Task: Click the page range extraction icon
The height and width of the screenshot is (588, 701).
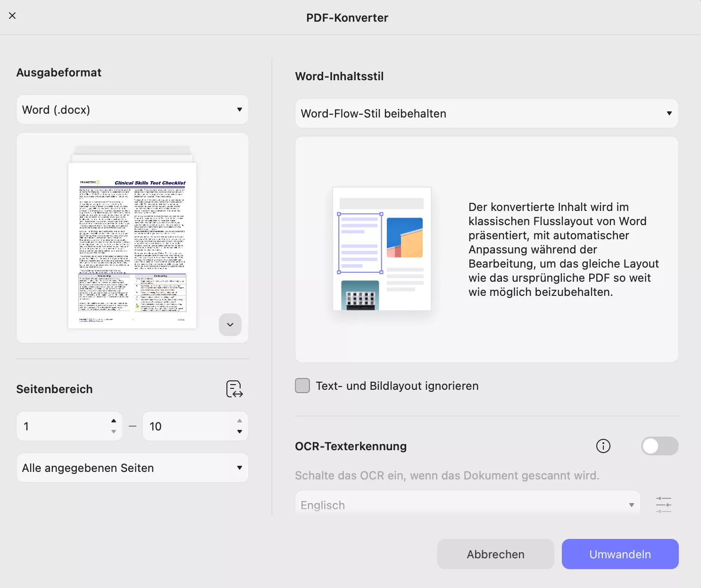Action: click(x=234, y=388)
